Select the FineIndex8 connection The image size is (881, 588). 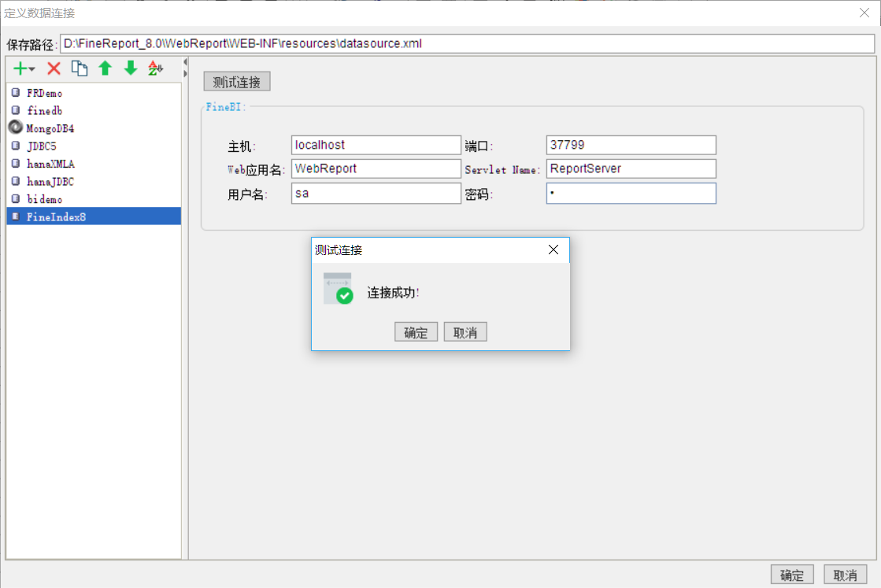[93, 216]
